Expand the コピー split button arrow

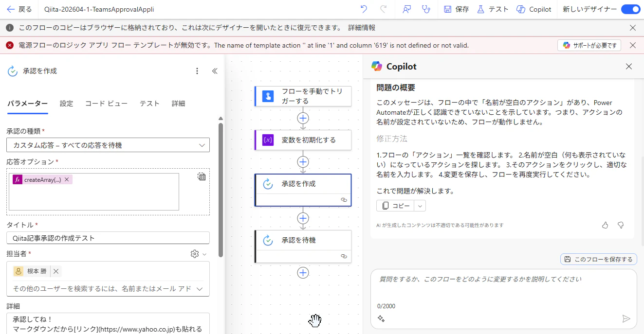pos(420,206)
